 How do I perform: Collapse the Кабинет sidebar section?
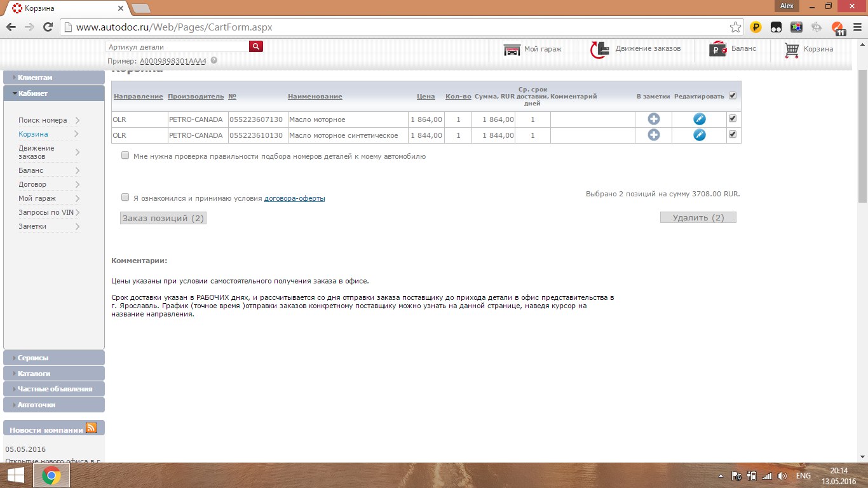(x=54, y=93)
